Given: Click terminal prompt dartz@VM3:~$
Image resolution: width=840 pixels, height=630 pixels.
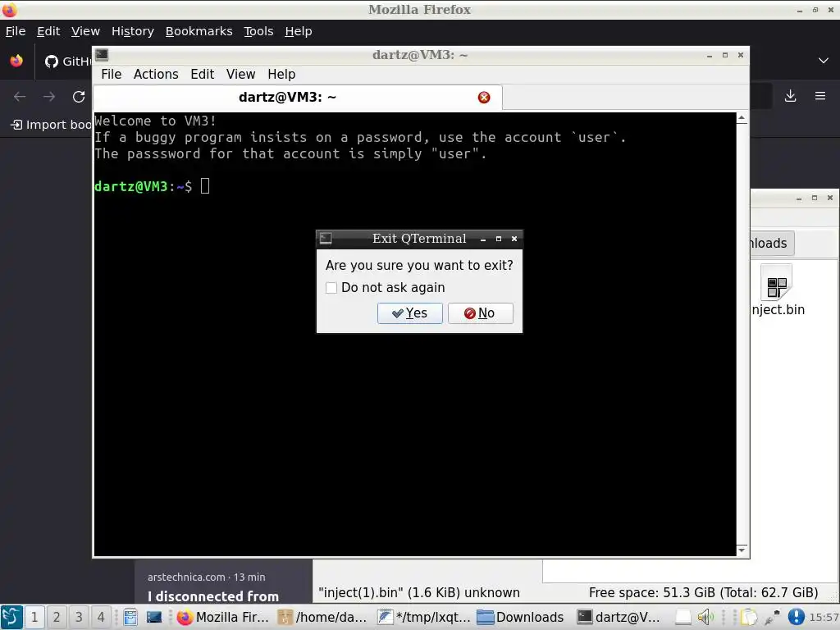Looking at the screenshot, I should click(143, 186).
